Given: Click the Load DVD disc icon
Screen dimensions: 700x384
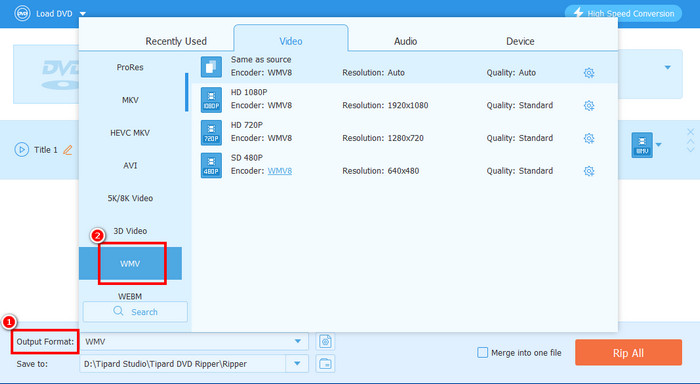Looking at the screenshot, I should (x=22, y=13).
